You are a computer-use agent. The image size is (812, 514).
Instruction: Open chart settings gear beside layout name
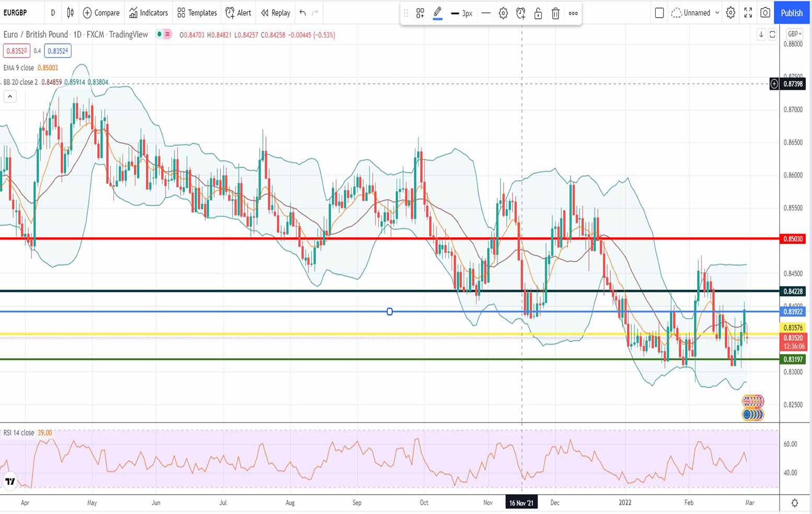pyautogui.click(x=730, y=13)
